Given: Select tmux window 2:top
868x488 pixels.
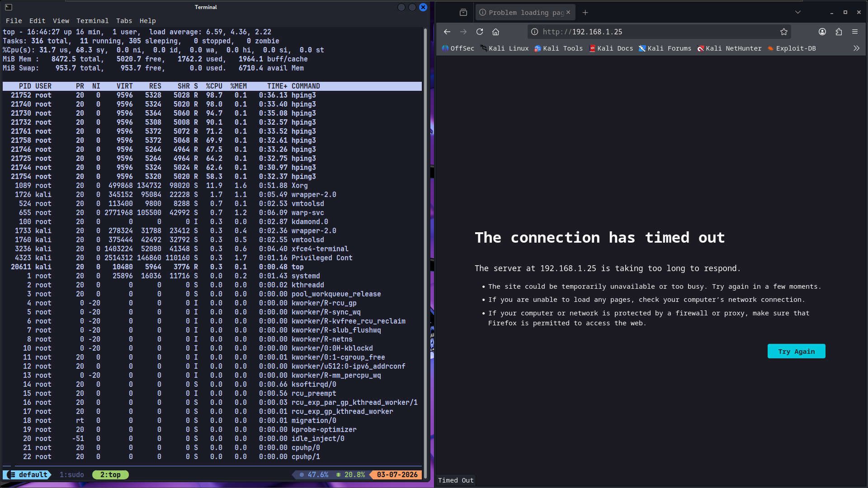Looking at the screenshot, I should click(110, 475).
